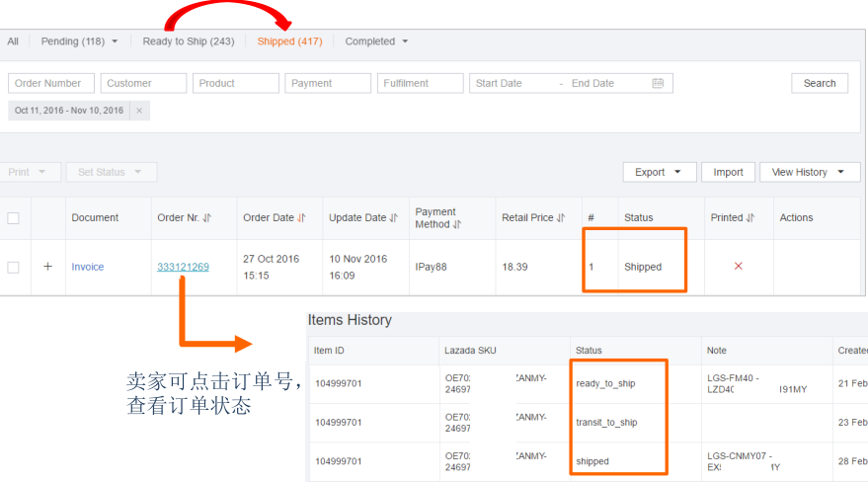Viewport: 868px width, 482px height.
Task: Click the Shipped status cell
Action: [643, 267]
